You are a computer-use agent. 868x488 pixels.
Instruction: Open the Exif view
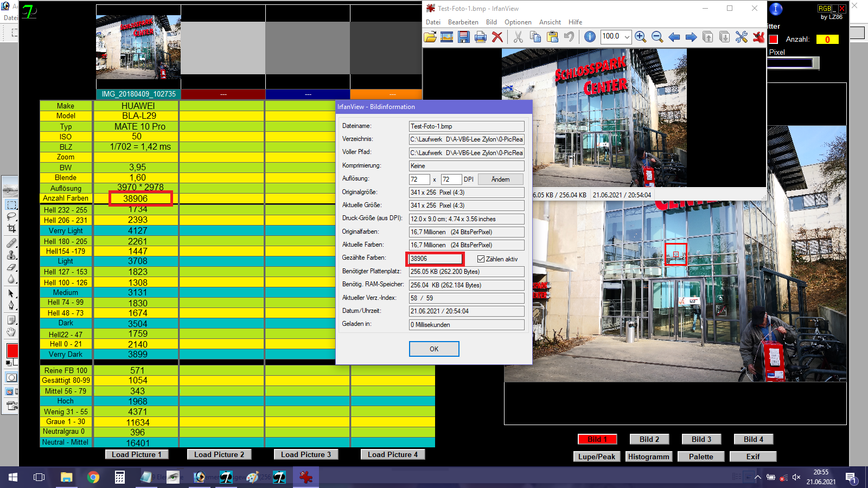pos(753,457)
